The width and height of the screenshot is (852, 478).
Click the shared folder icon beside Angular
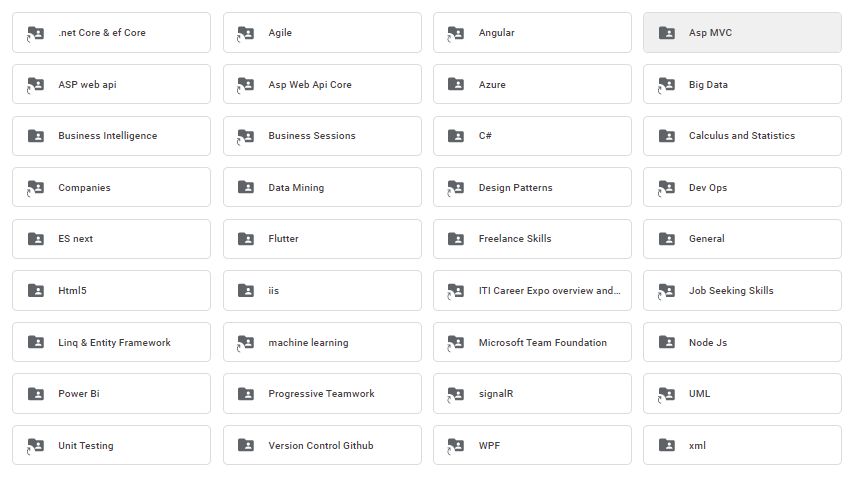point(455,34)
